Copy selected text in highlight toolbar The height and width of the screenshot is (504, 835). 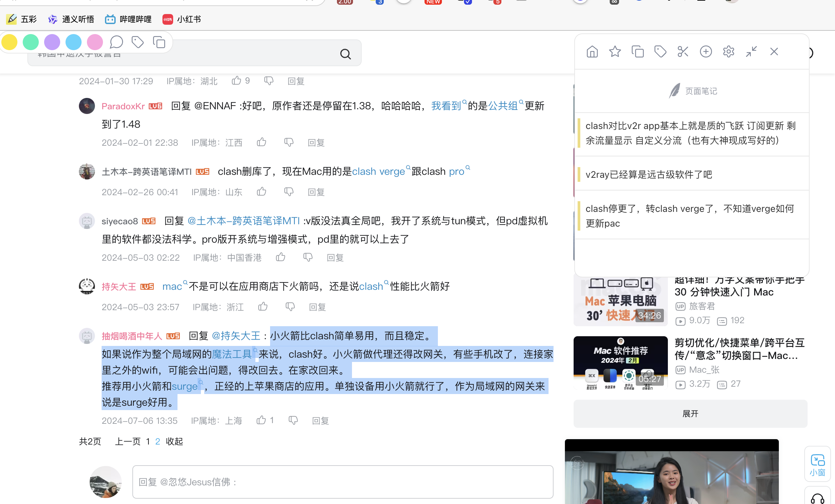pos(159,42)
